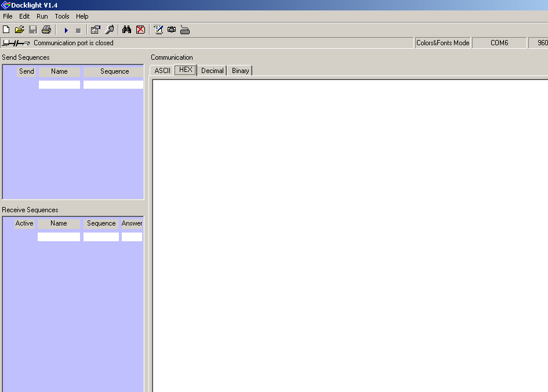The height and width of the screenshot is (392, 548).
Task: Click the Stop communication square icon
Action: [x=78, y=31]
